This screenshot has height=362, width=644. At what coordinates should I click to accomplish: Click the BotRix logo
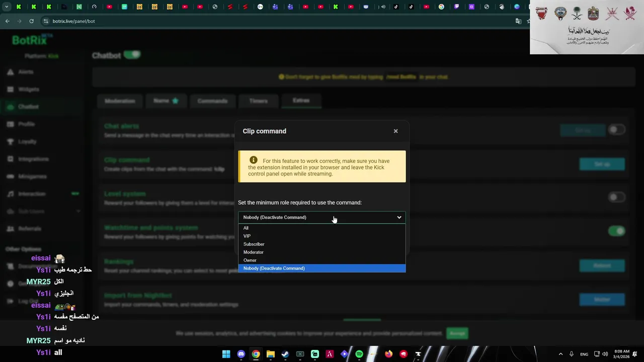pos(31,40)
